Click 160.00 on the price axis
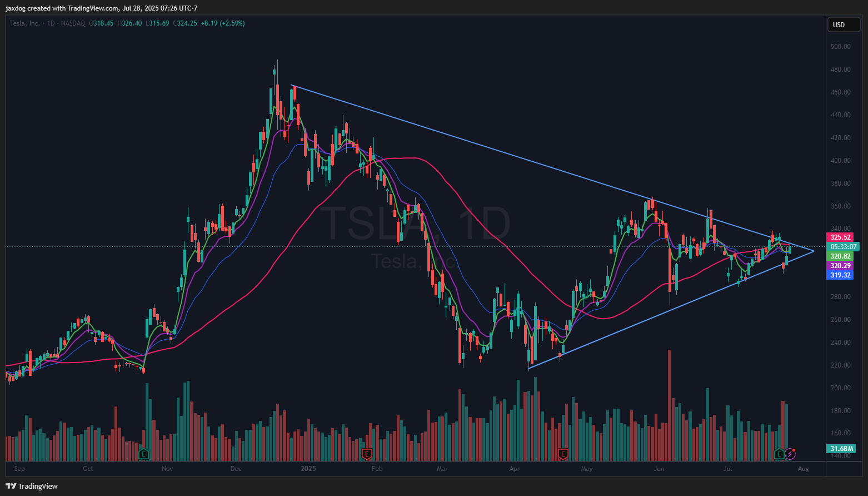Image resolution: width=868 pixels, height=496 pixels. pos(840,433)
